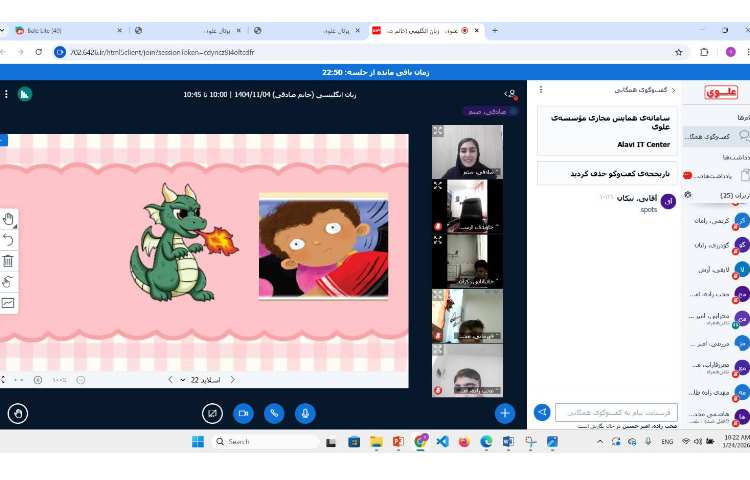This screenshot has height=480, width=750.
Task: Click the trash icon to delete annotations
Action: pyautogui.click(x=8, y=261)
